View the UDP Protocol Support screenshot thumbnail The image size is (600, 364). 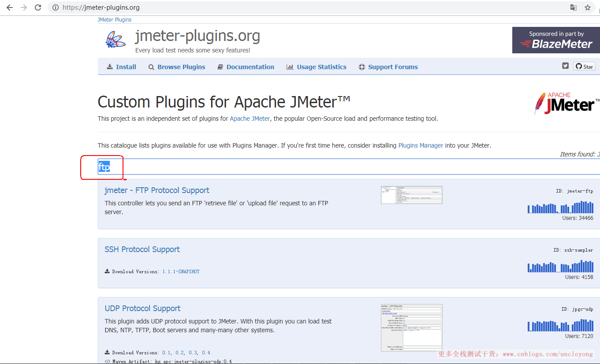(x=412, y=327)
